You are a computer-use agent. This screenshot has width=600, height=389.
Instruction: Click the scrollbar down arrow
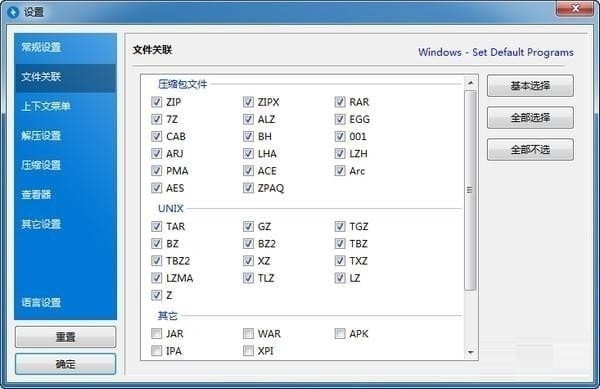pos(470,352)
